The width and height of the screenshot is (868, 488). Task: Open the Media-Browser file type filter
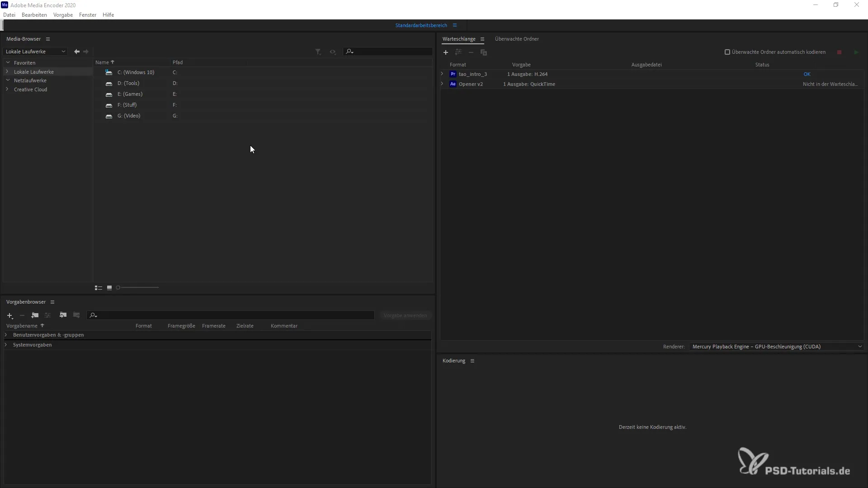318,52
